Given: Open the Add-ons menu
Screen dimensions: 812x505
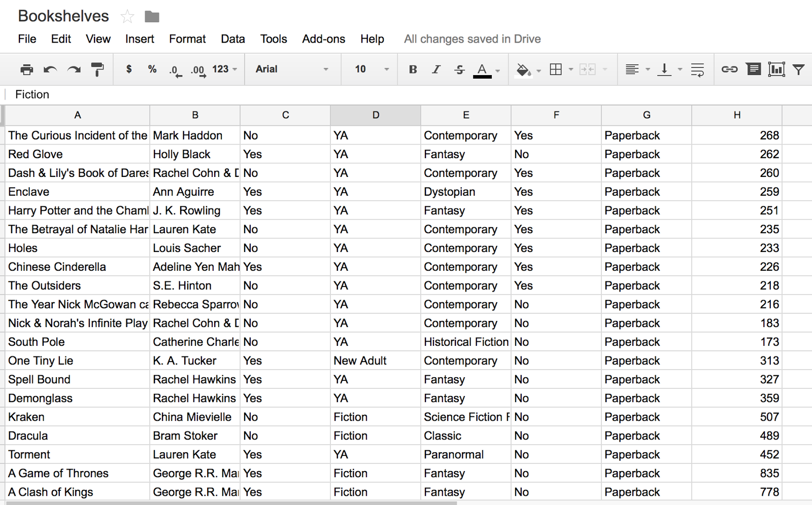Looking at the screenshot, I should [323, 39].
